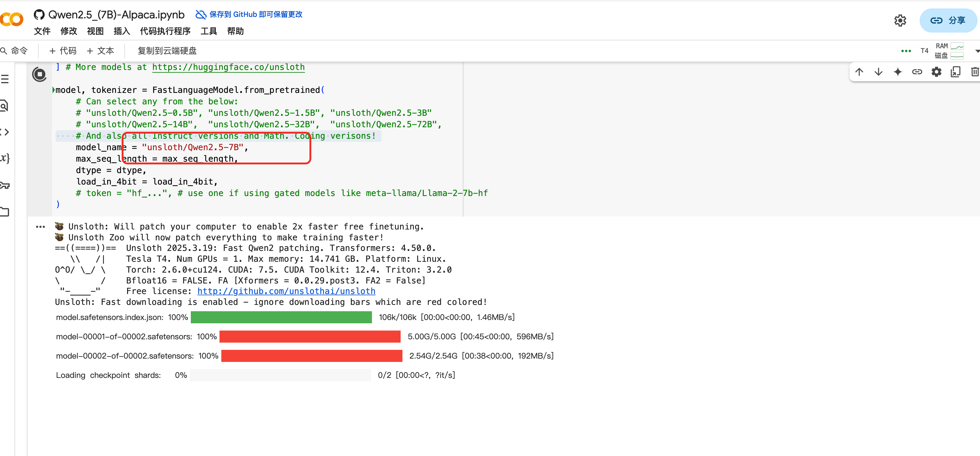
Task: Click the T4 runtime type label
Action: (x=924, y=51)
